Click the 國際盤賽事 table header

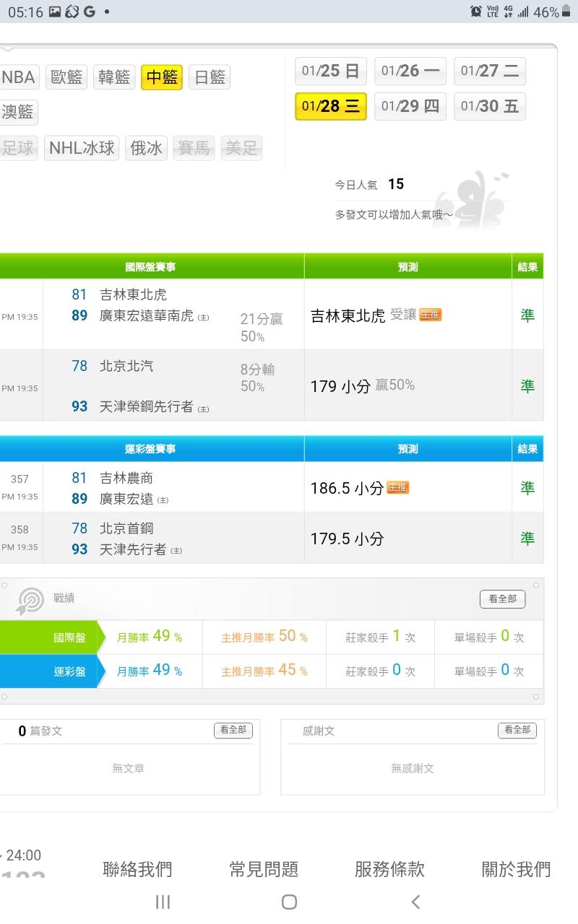click(x=151, y=266)
